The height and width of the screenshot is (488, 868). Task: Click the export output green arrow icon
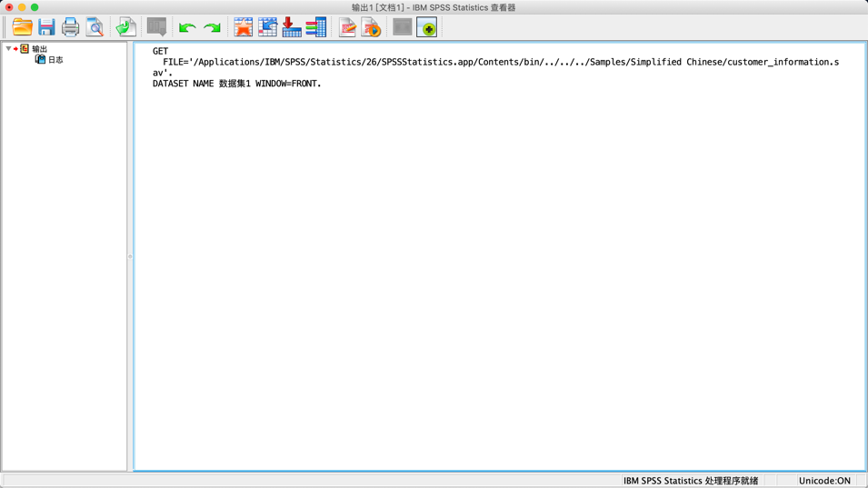[x=125, y=27]
